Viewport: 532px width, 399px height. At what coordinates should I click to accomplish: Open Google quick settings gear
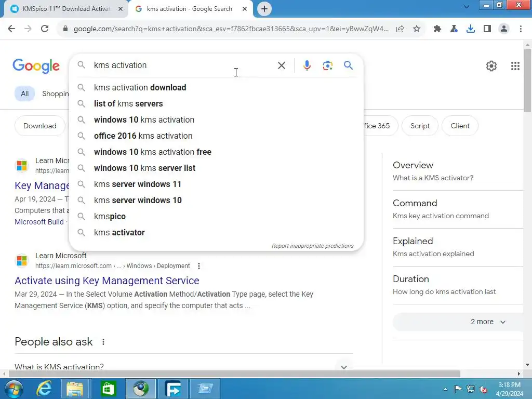(x=491, y=66)
